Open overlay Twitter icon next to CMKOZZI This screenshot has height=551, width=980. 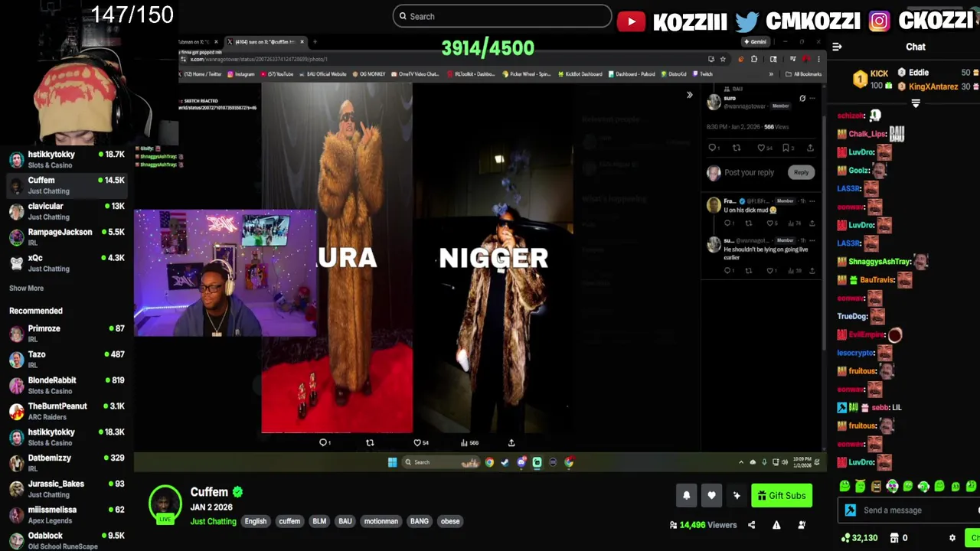tap(746, 21)
